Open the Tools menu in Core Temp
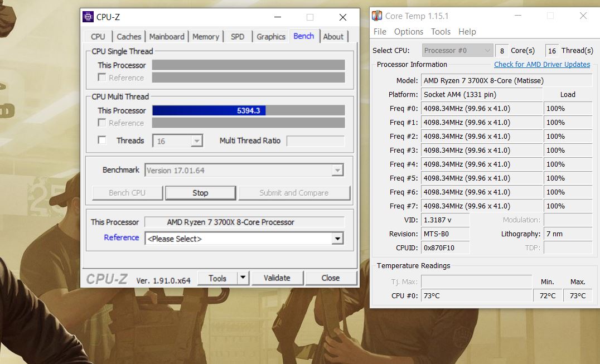Screen dimensions: 600x364 click(441, 32)
